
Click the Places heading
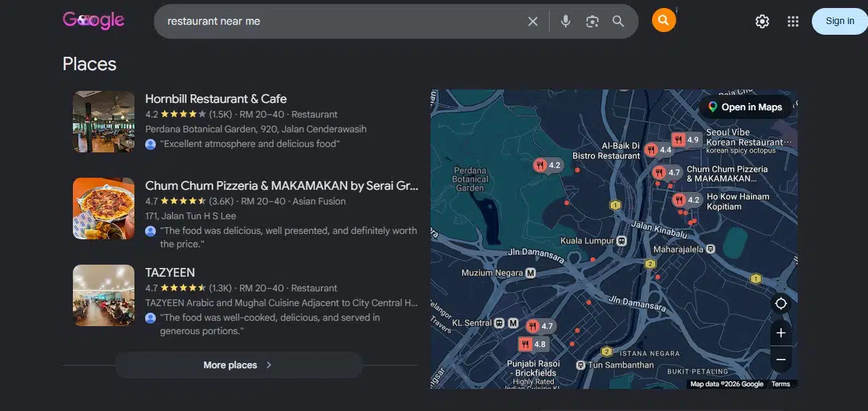(90, 64)
